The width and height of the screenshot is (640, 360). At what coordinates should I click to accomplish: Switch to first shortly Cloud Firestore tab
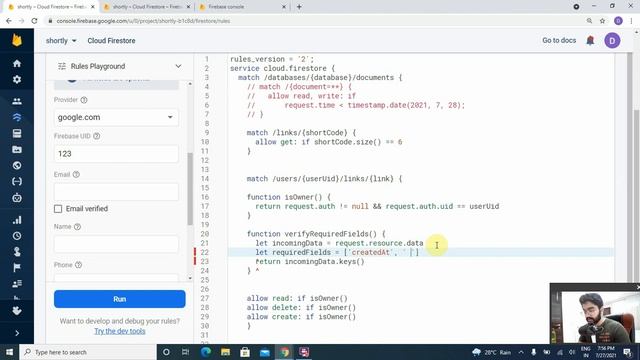click(x=51, y=7)
